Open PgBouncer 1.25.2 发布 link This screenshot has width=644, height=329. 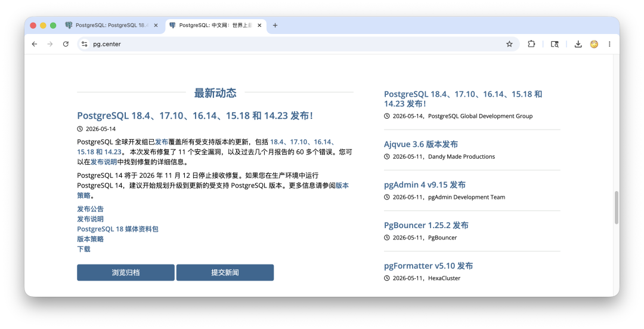tap(426, 225)
